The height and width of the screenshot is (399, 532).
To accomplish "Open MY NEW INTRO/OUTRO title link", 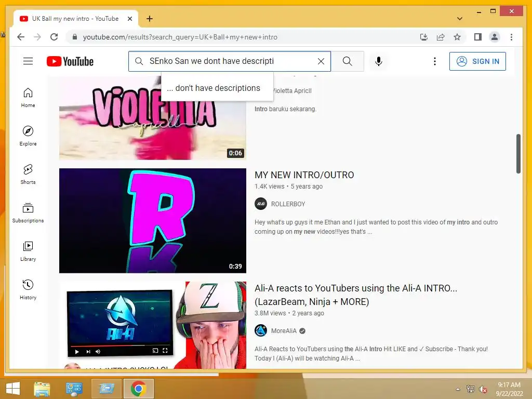I will click(x=304, y=175).
